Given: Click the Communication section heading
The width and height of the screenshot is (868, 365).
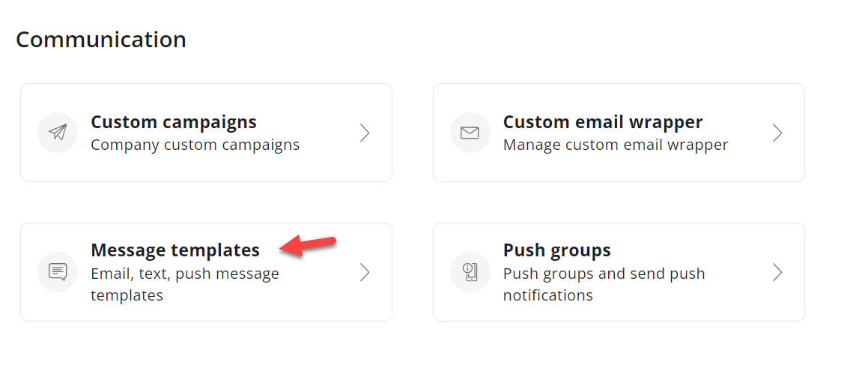Looking at the screenshot, I should pyautogui.click(x=101, y=40).
